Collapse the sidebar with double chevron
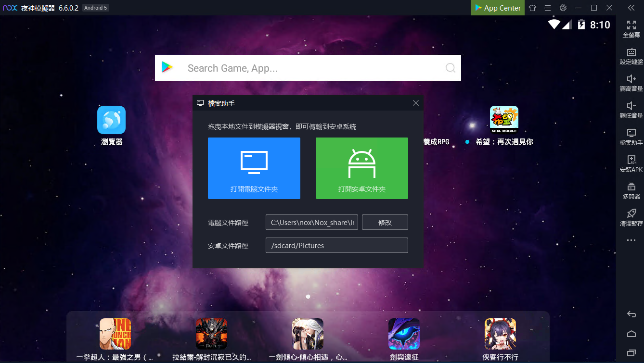Viewport: 644px width, 363px height. point(631,8)
